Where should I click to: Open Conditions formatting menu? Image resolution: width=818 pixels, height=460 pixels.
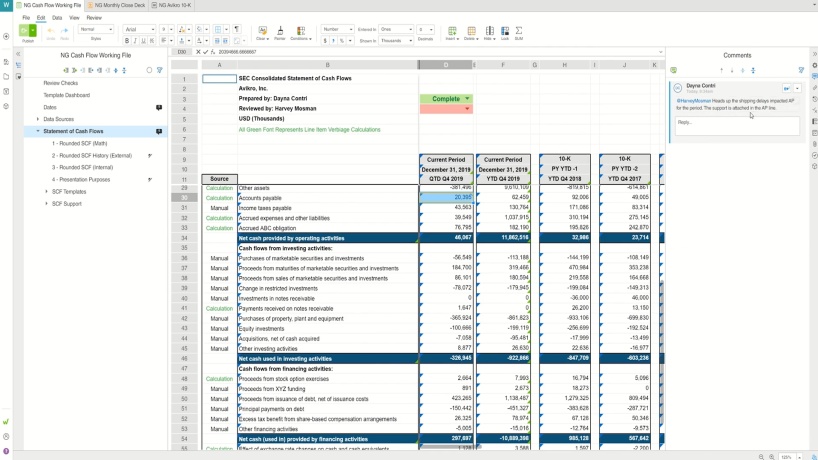point(300,31)
